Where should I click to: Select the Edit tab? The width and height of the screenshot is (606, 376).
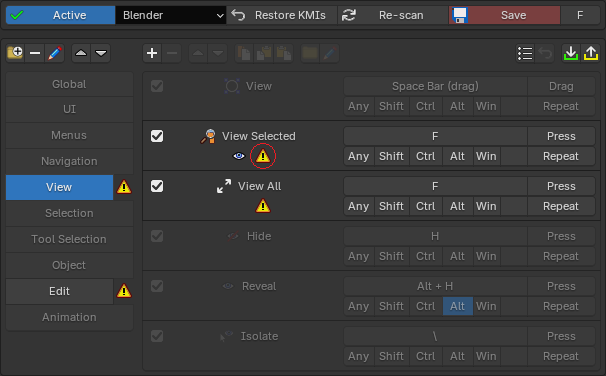point(59,291)
